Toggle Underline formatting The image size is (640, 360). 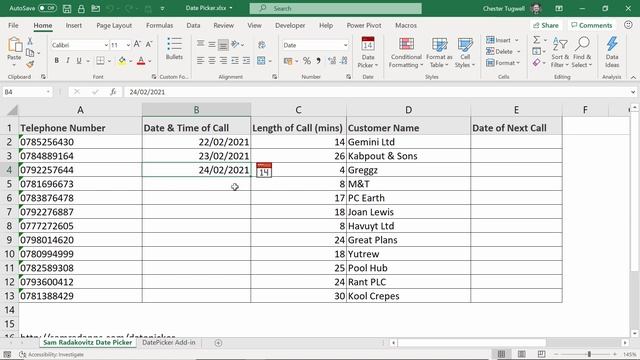click(79, 61)
